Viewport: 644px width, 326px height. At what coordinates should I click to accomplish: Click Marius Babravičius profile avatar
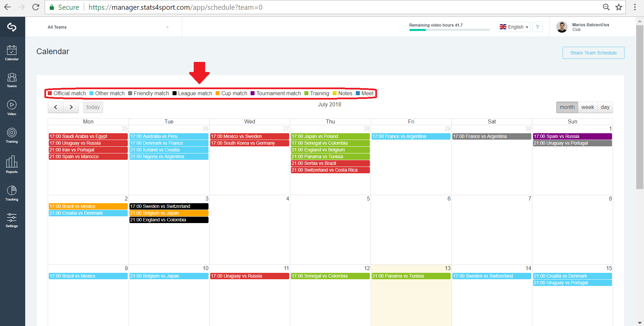[562, 27]
